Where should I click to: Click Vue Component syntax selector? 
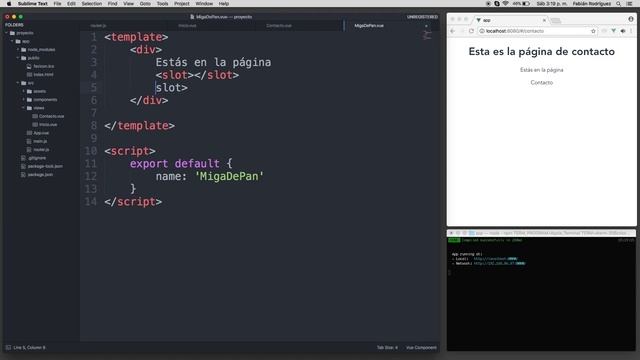pos(421,348)
